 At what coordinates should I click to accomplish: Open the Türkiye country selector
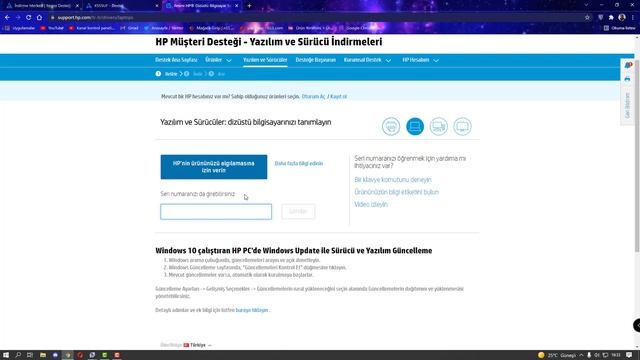point(198,345)
